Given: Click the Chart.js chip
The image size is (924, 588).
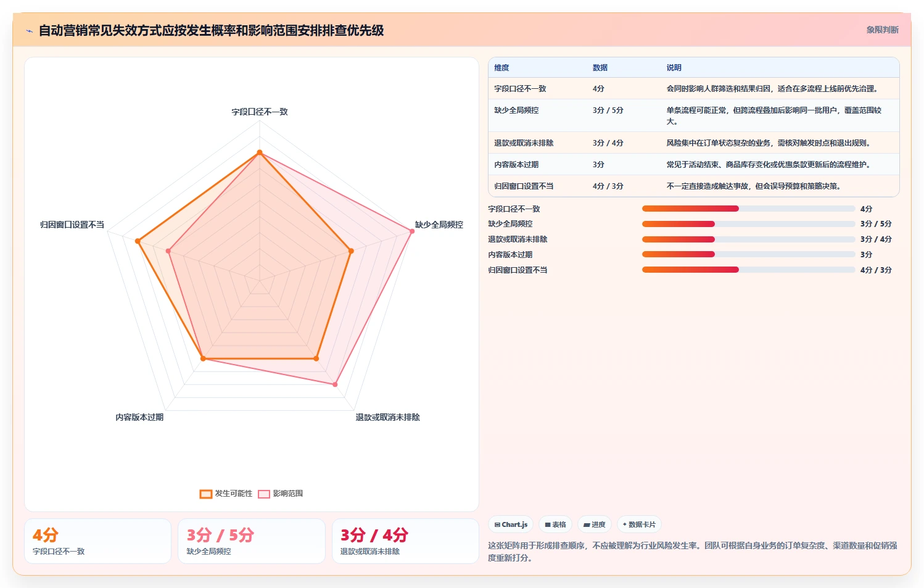Looking at the screenshot, I should click(511, 524).
